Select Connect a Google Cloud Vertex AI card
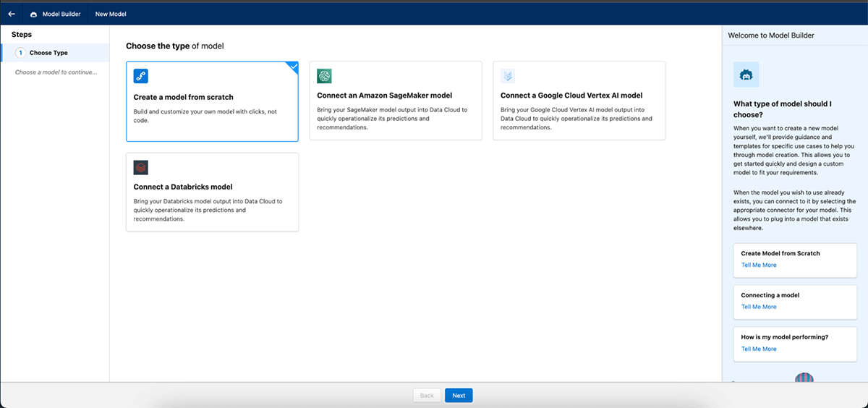The width and height of the screenshot is (868, 408). 579,101
